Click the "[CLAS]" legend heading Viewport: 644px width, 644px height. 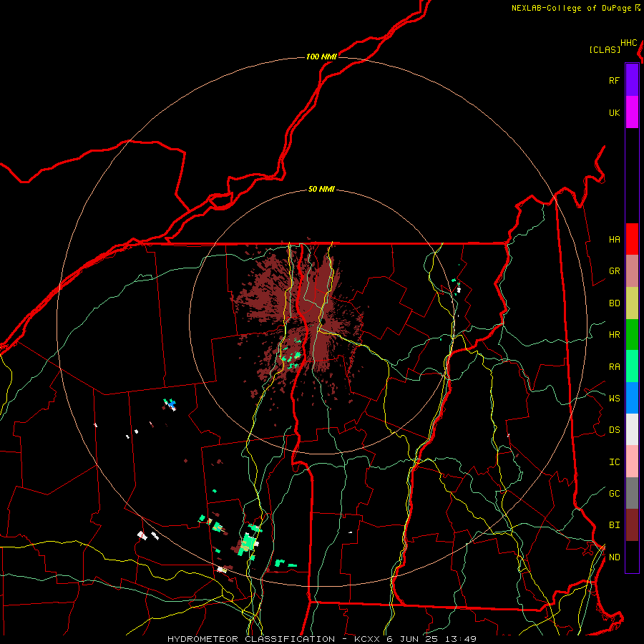click(605, 49)
